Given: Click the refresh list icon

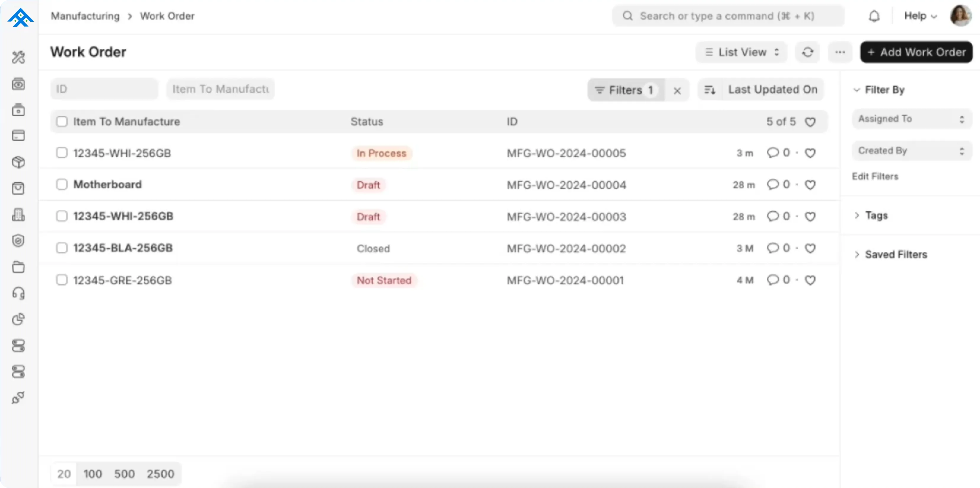Looking at the screenshot, I should pyautogui.click(x=807, y=52).
